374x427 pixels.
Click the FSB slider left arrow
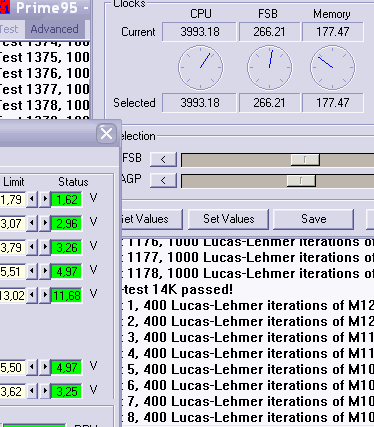[x=163, y=160]
